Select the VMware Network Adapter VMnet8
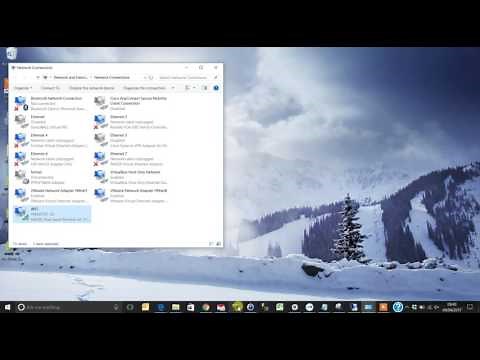Viewport: 480px width, 360px height. (132, 195)
